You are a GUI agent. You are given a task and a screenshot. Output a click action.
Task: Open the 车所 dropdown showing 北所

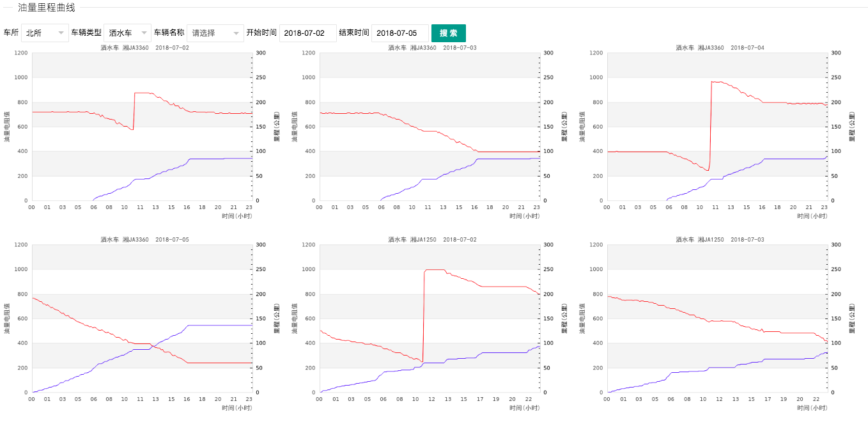45,33
